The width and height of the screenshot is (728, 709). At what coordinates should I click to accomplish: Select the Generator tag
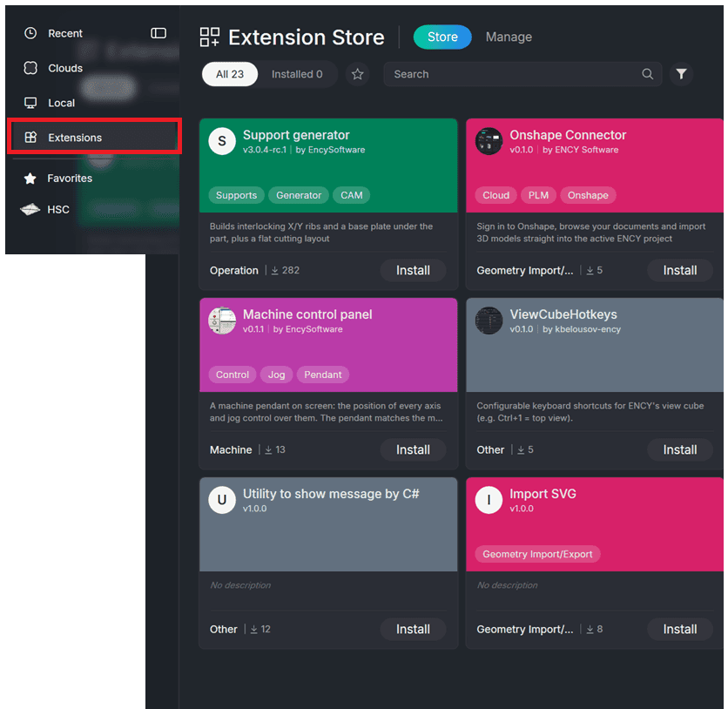[x=299, y=195]
